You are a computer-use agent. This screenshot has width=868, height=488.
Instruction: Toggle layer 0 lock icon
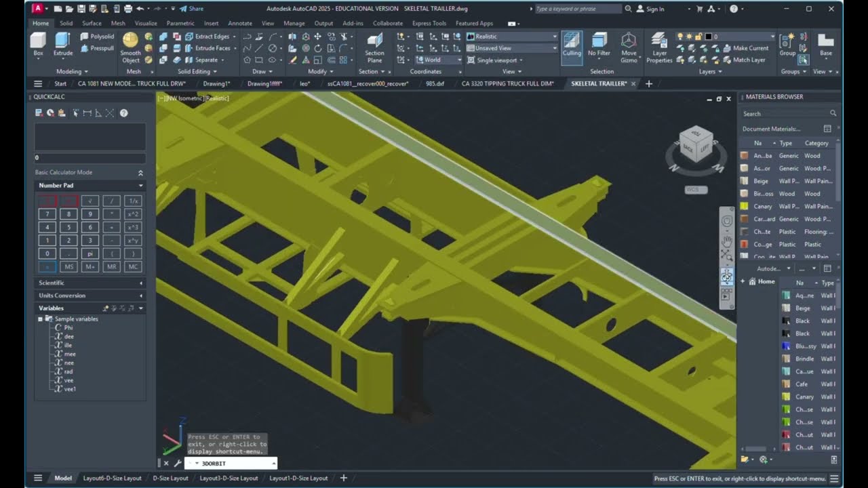pyautogui.click(x=698, y=37)
